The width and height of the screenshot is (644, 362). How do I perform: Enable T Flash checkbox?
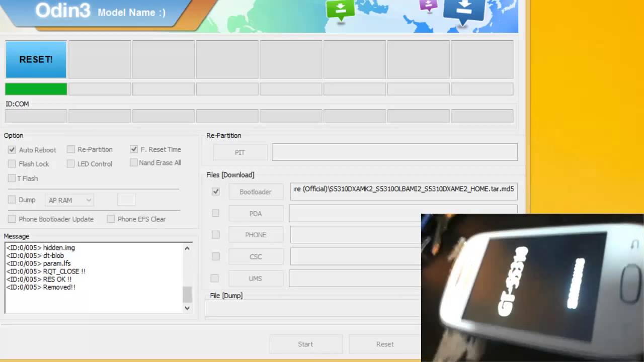coord(12,178)
